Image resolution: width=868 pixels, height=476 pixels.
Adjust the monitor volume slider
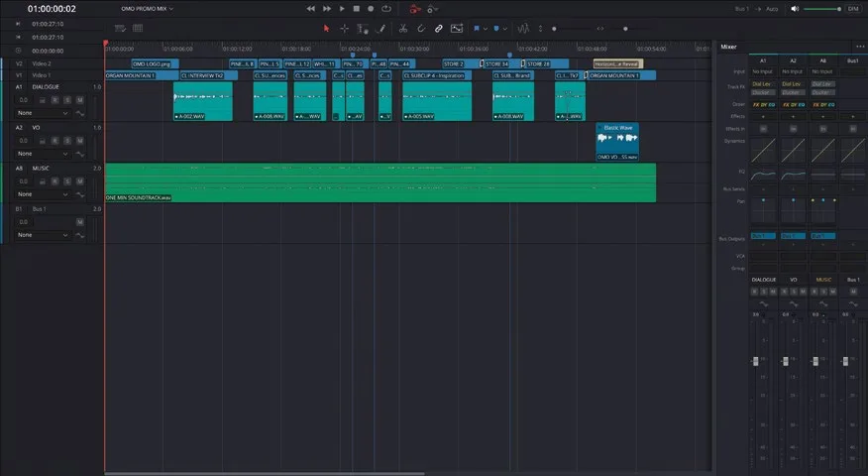pyautogui.click(x=822, y=9)
